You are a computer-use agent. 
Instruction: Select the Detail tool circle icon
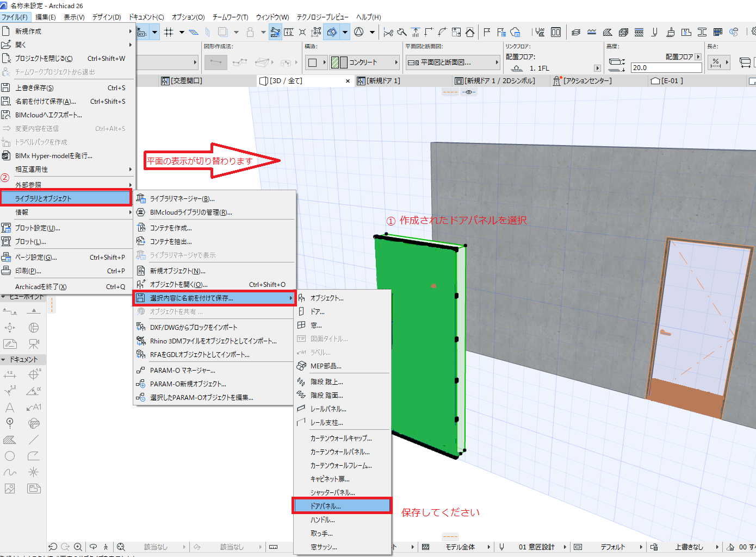[34, 328]
